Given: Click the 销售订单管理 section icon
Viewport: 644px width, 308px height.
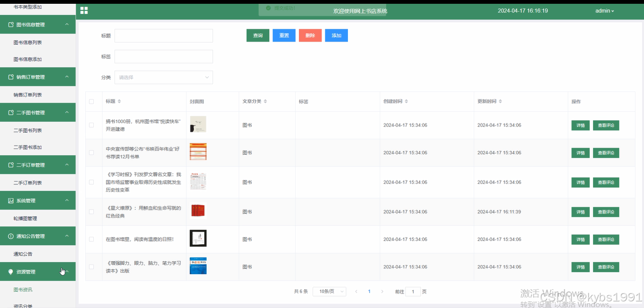Looking at the screenshot, I should tap(11, 77).
